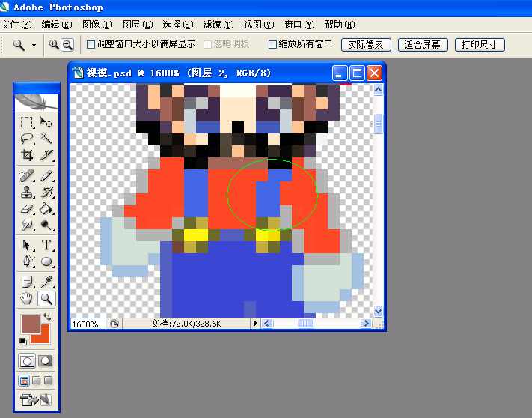
Task: Click the vertical scrollbar thumb
Action: 378,124
